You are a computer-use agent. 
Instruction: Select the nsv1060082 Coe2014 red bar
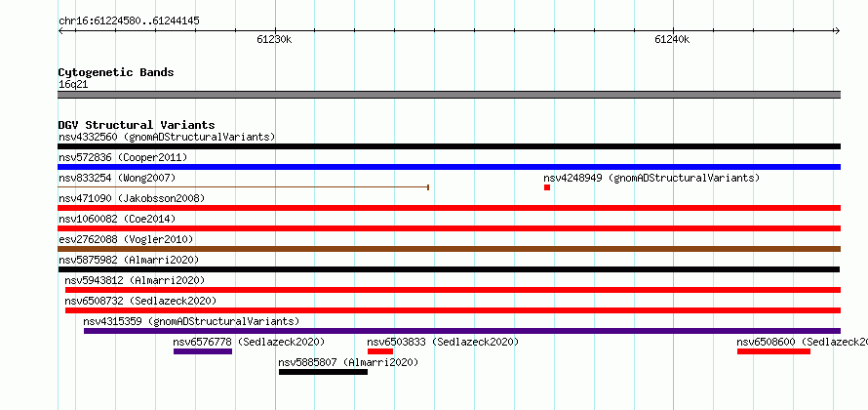(x=449, y=228)
